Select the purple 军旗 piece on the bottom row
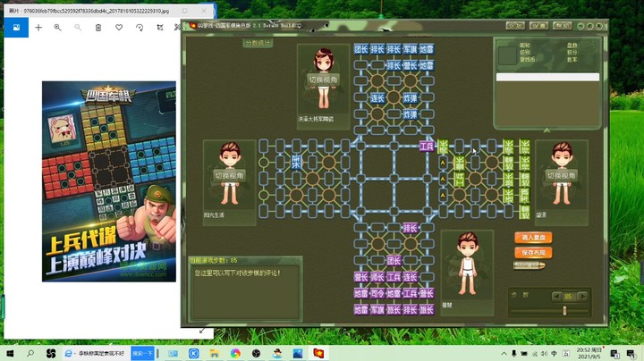The height and width of the screenshot is (361, 644). [377, 310]
